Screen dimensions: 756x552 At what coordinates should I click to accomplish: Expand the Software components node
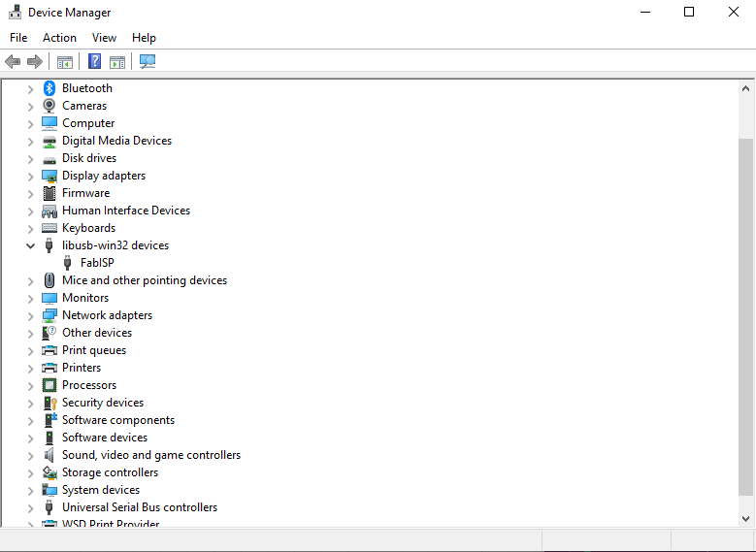click(x=30, y=420)
